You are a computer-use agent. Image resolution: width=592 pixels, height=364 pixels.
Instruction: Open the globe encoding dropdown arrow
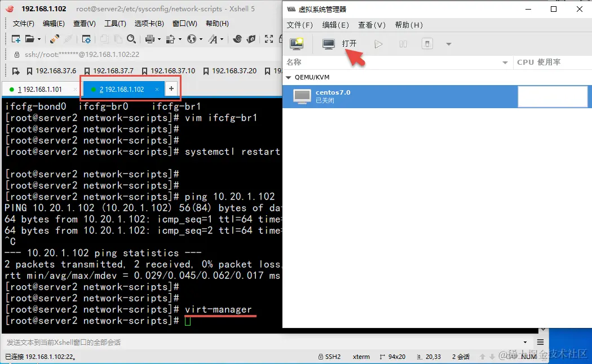pos(201,39)
